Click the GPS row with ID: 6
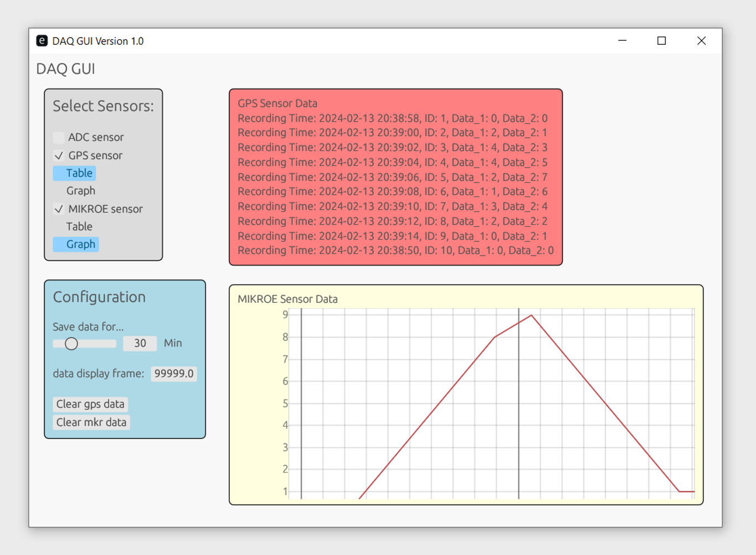The image size is (756, 555). click(x=393, y=191)
